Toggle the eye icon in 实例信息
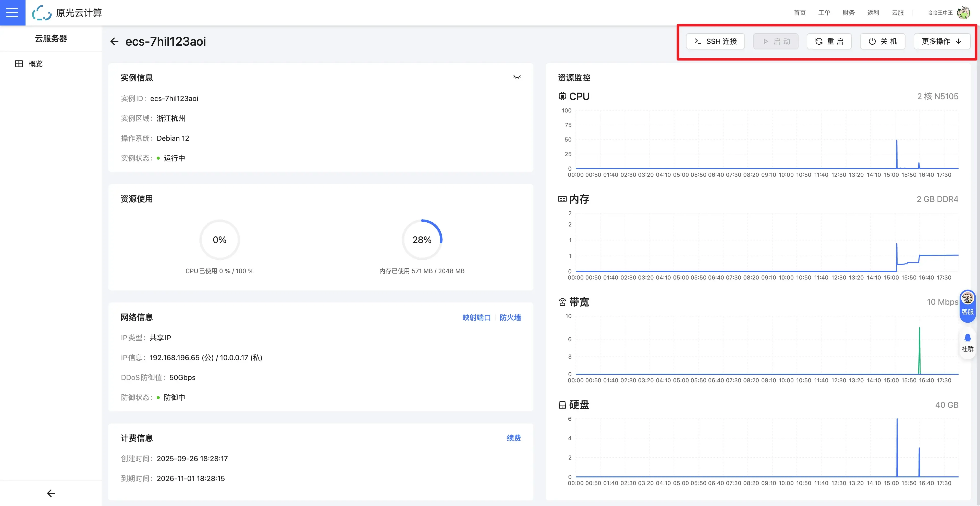 pos(517,77)
